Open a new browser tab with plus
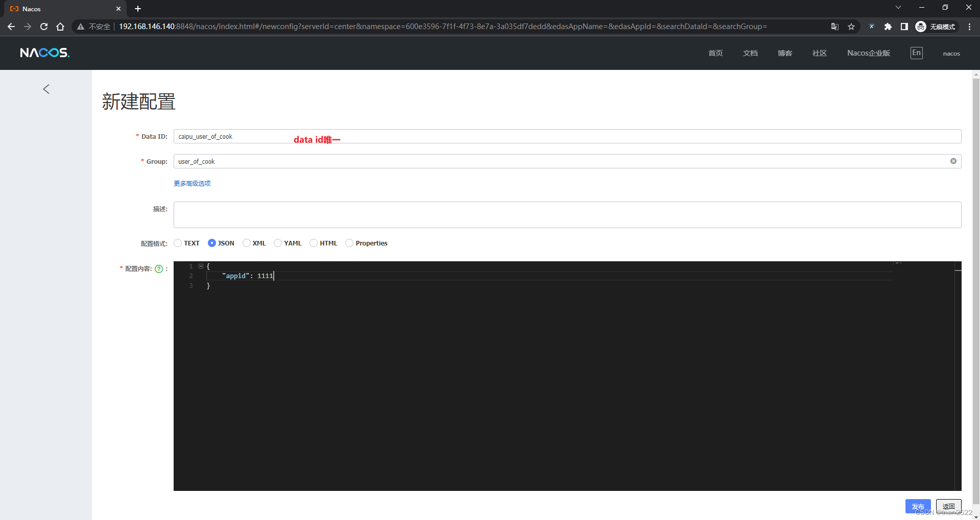Image resolution: width=980 pixels, height=520 pixels. tap(138, 9)
